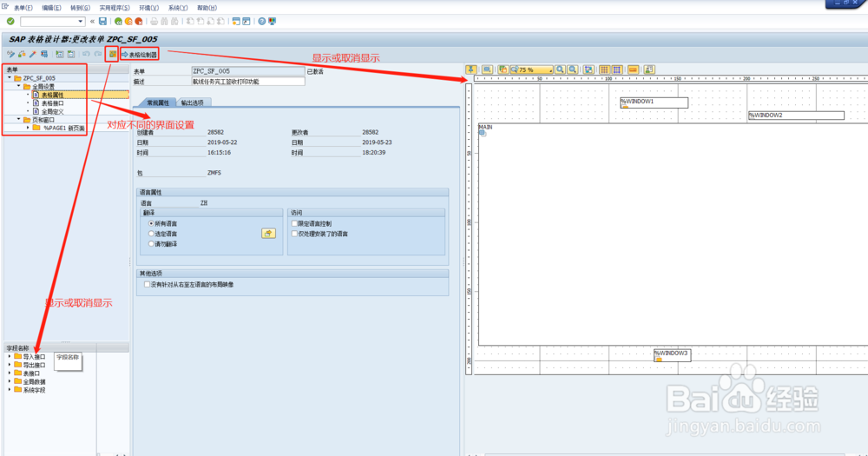868x456 pixels.
Task: Select the 所有语言 radio button
Action: tap(151, 223)
